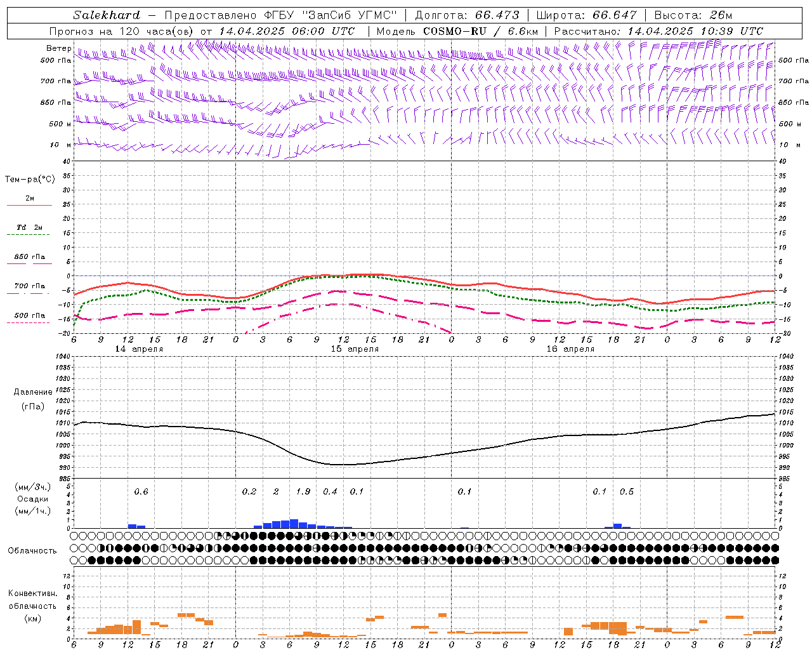Click the Высота: 26м header entry
812x650 pixels.
click(693, 15)
